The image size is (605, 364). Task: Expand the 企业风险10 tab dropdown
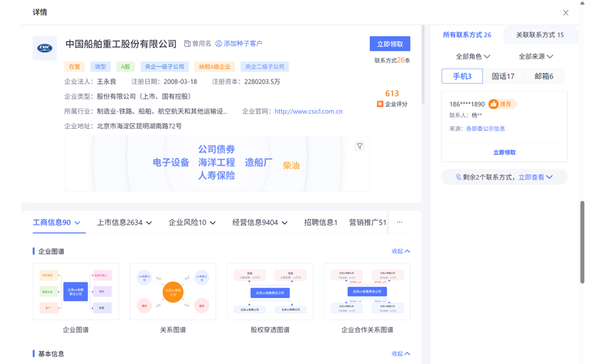pos(213,223)
